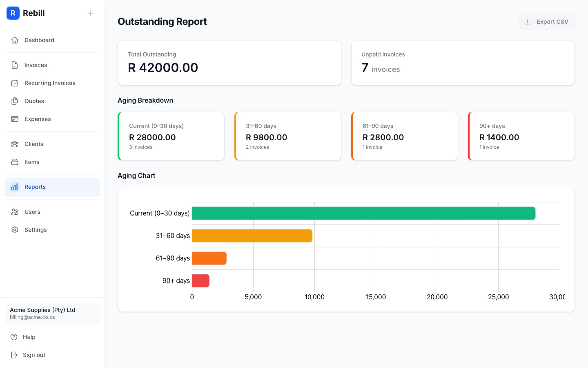This screenshot has width=588, height=368.
Task: Select the Dashboard home icon
Action: [x=15, y=40]
